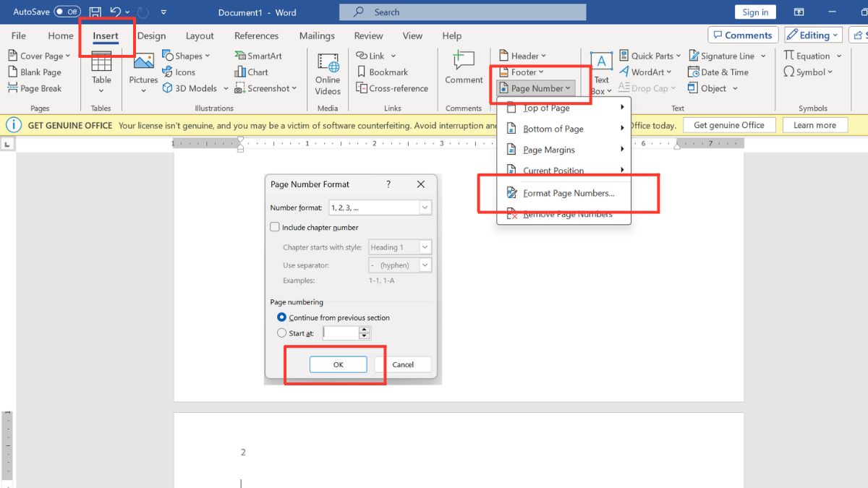
Task: Click the Undo arrow icon
Action: pos(116,12)
